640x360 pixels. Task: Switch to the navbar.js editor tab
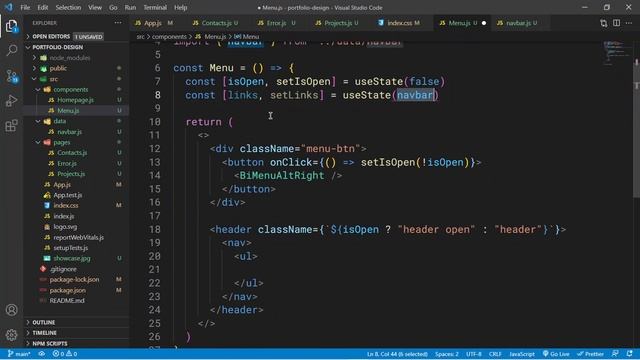(518, 23)
